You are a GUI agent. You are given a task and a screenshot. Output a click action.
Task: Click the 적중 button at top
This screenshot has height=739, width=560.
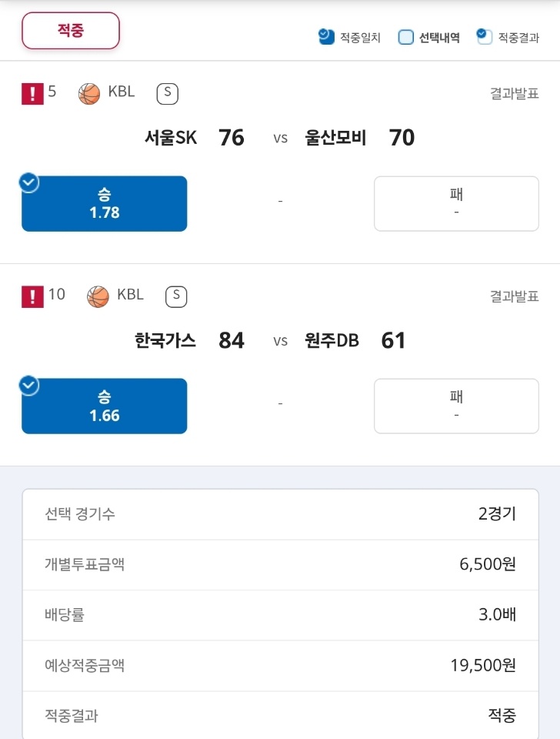[x=71, y=31]
